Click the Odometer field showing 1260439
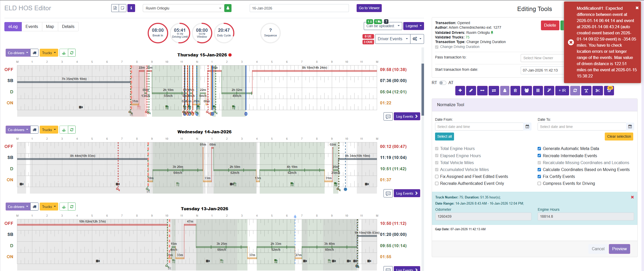The height and width of the screenshot is (271, 644). [483, 216]
